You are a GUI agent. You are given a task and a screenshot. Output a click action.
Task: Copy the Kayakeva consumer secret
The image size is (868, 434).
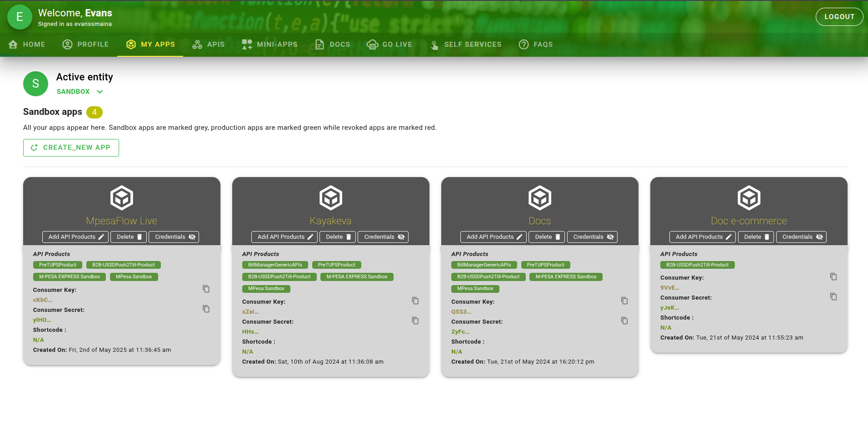(x=415, y=321)
